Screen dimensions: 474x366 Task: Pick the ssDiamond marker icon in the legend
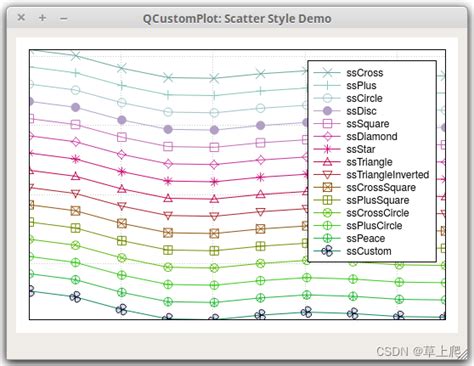click(x=327, y=136)
